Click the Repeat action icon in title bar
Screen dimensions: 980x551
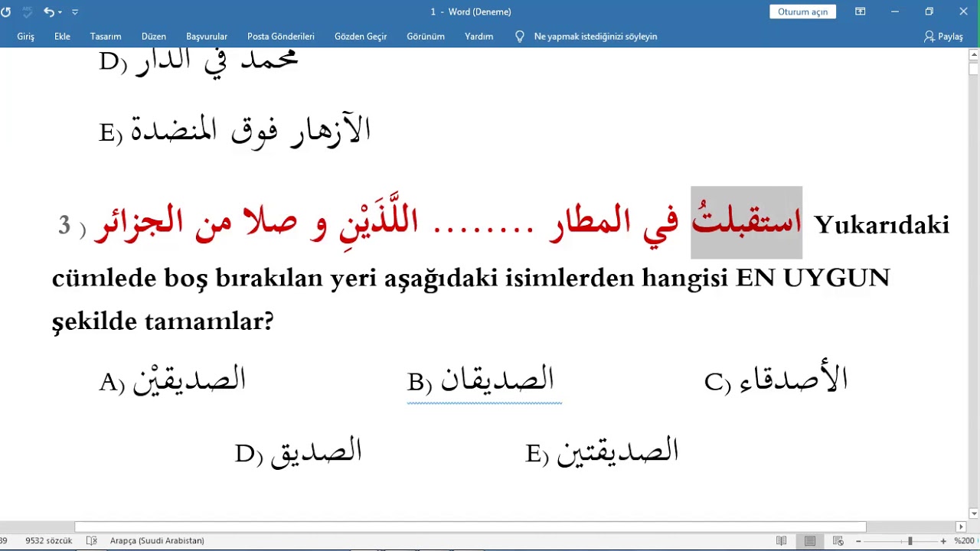[5, 11]
